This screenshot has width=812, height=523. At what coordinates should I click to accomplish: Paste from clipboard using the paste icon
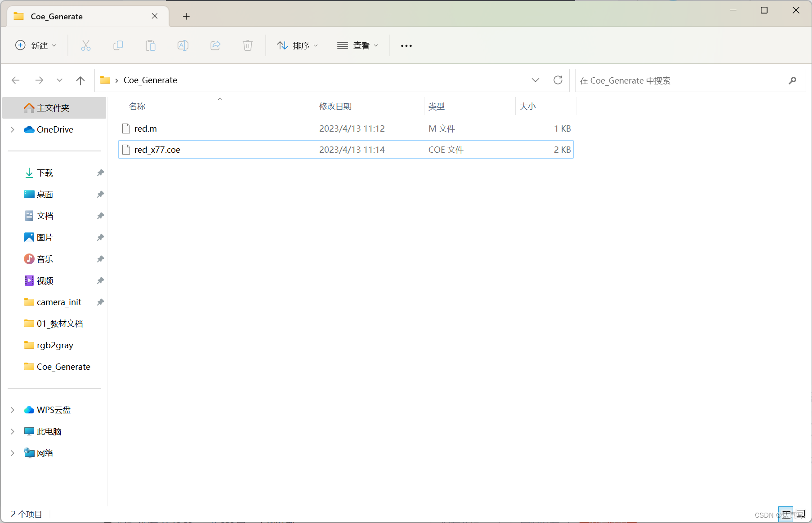click(x=151, y=45)
